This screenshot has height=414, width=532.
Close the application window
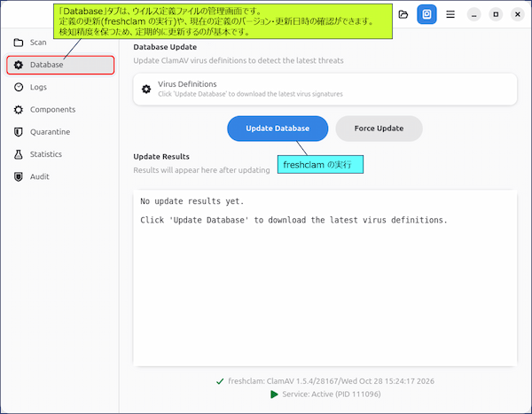click(518, 14)
